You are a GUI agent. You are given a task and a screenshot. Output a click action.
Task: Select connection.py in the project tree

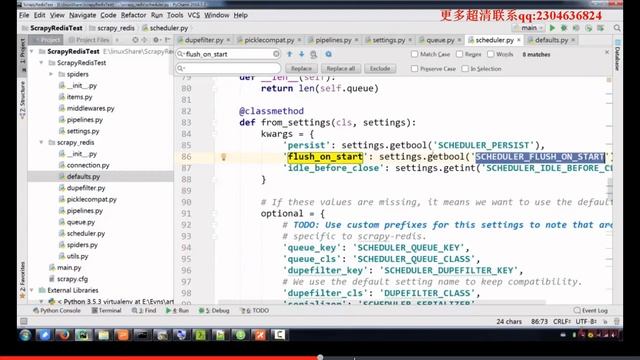tap(88, 165)
